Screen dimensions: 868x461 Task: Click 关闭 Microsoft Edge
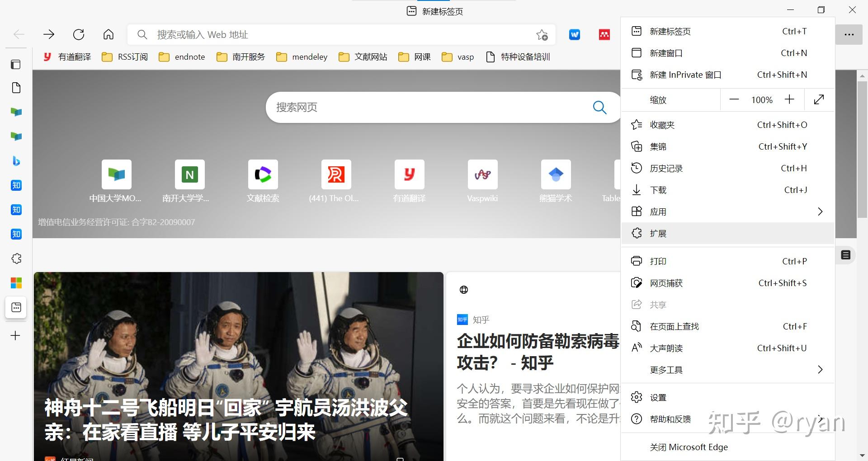pos(728,447)
